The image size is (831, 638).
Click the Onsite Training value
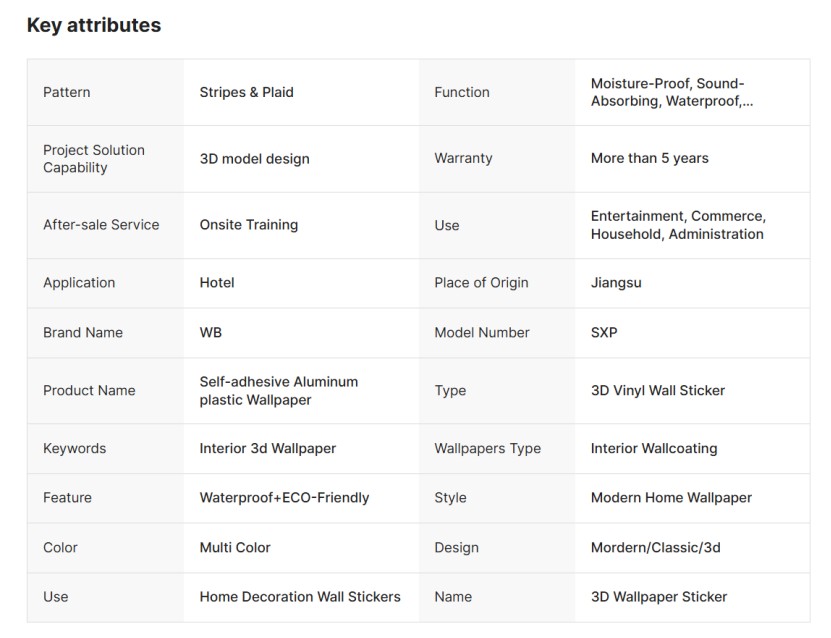tap(248, 225)
